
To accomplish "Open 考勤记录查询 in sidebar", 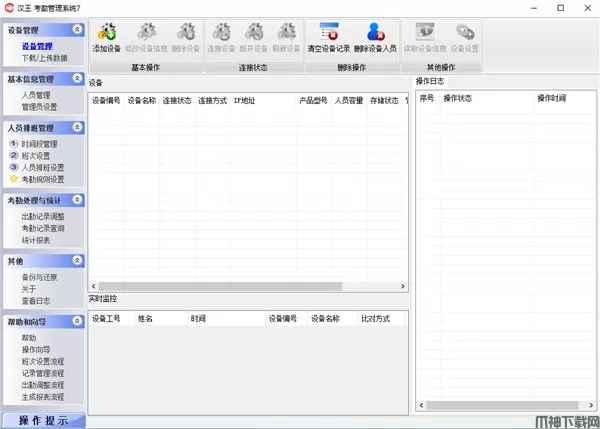I will (43, 228).
